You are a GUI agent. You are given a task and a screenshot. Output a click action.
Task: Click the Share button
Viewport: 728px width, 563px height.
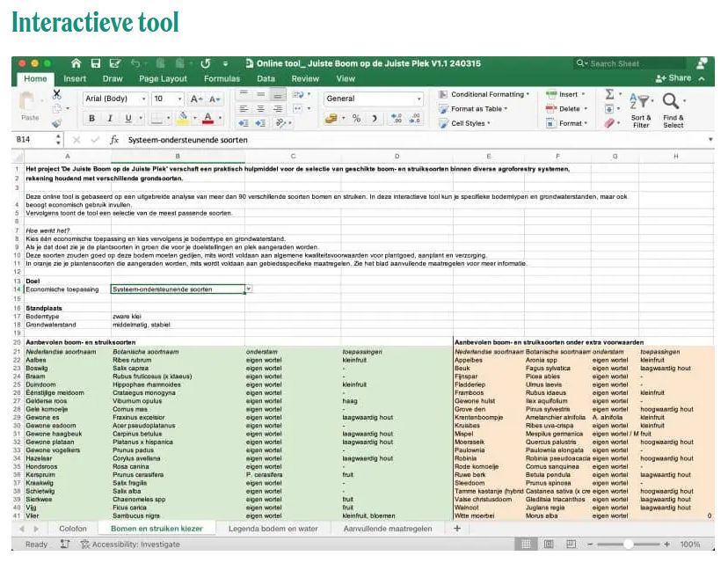(x=673, y=78)
